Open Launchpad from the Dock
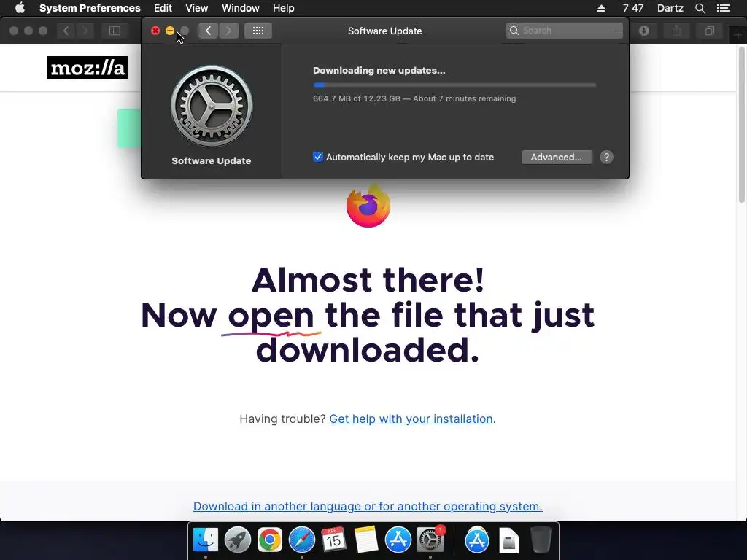Screen dimensions: 747x560 (x=238, y=540)
